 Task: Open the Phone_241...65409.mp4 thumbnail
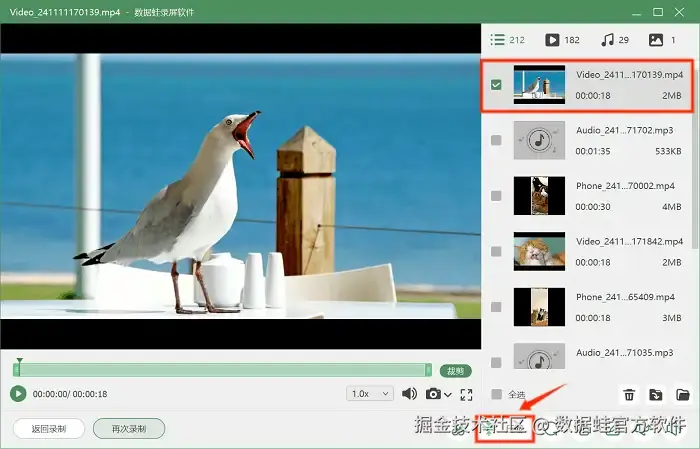tap(539, 307)
